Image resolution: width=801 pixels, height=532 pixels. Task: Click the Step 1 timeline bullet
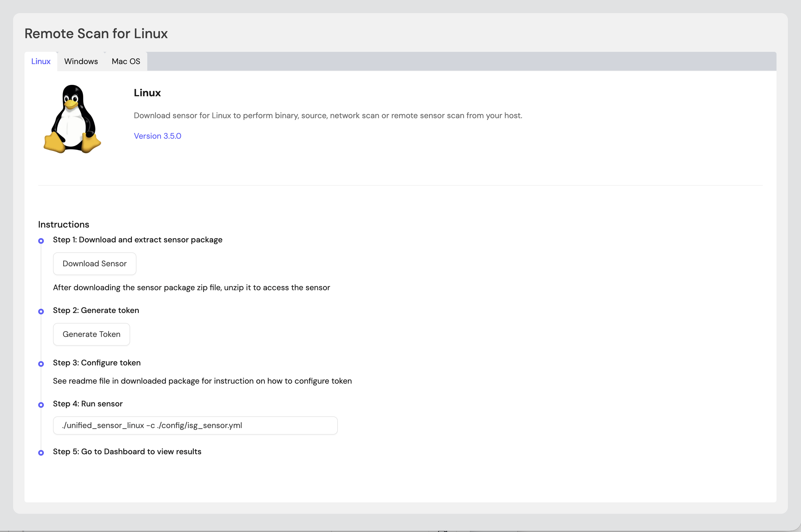point(41,241)
